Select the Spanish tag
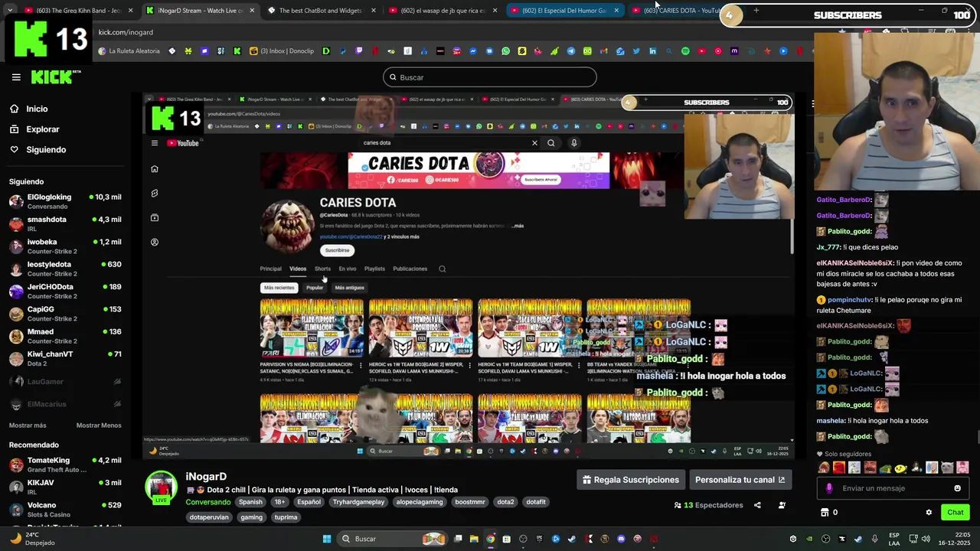Viewport: 980px width, 551px height. 250,502
